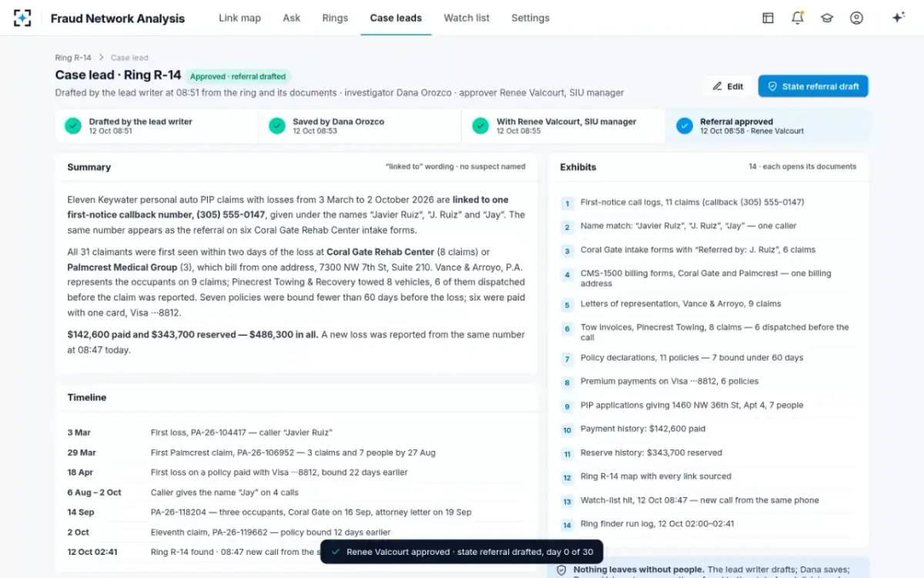Open exhibit number 1 badge

[x=567, y=203]
